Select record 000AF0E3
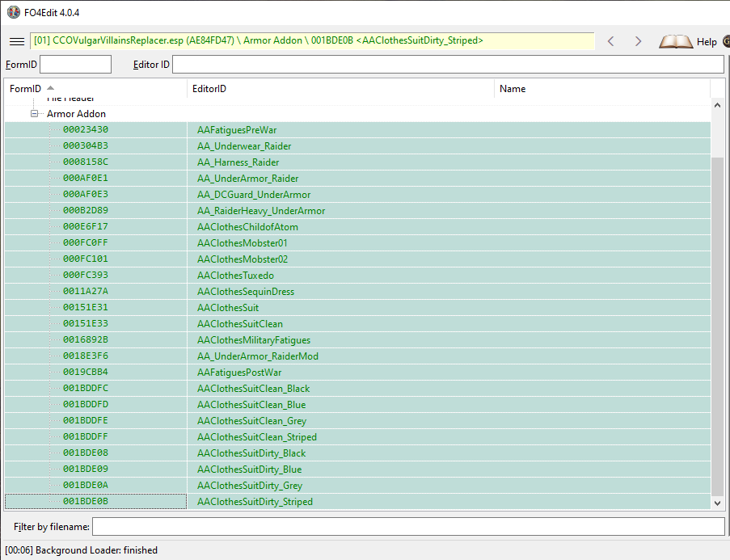The width and height of the screenshot is (730, 560). tap(85, 194)
